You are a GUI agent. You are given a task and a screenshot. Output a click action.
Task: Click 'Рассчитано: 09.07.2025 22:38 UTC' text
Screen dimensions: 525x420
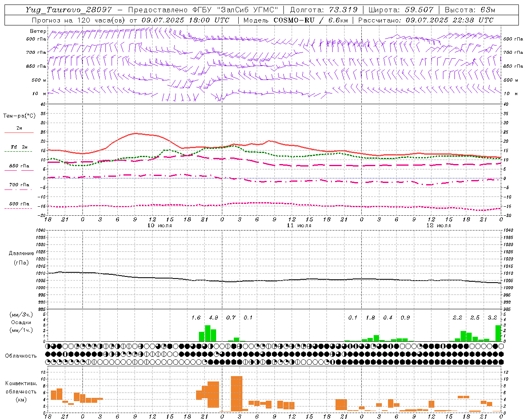[x=426, y=20]
